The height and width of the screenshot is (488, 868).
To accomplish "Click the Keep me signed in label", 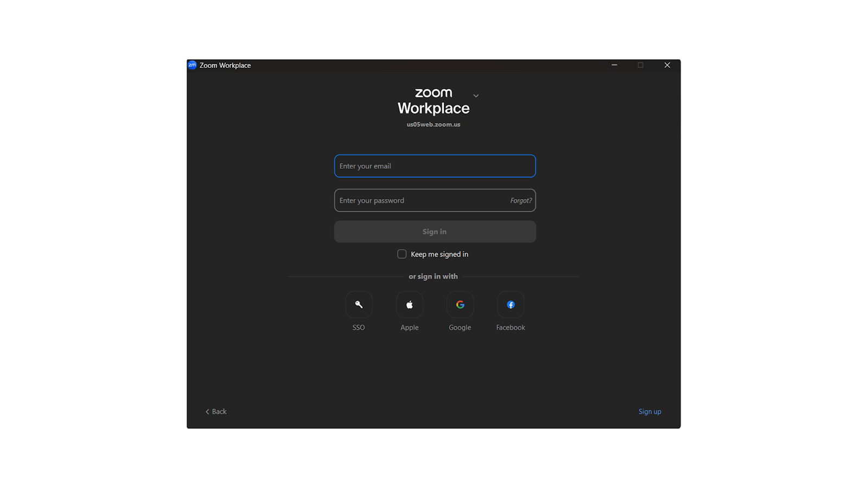I will tap(439, 254).
